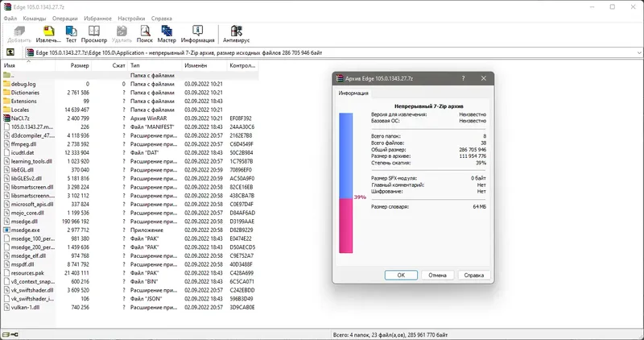The height and width of the screenshot is (340, 644).
Task: Select the 105.0.1343.27.m... manifest file row
Action: (x=130, y=127)
